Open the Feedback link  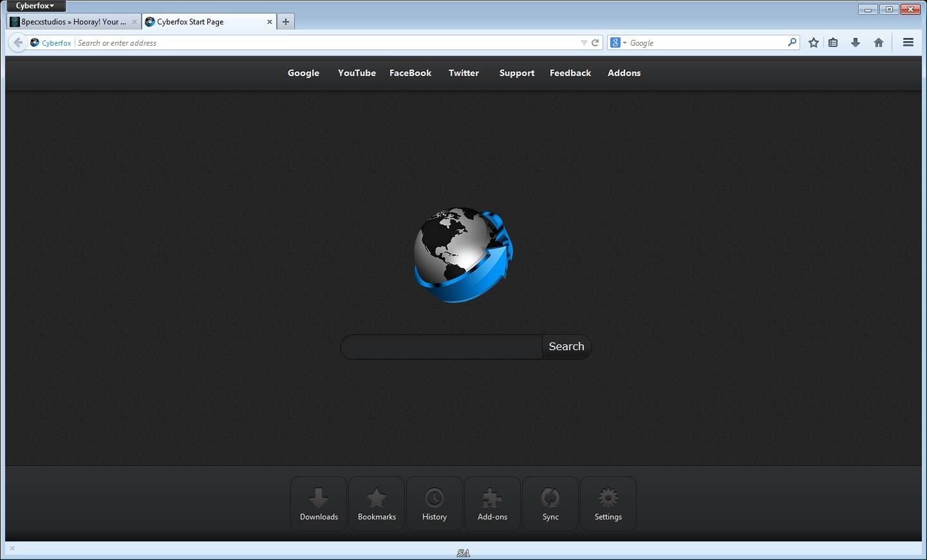coord(570,73)
